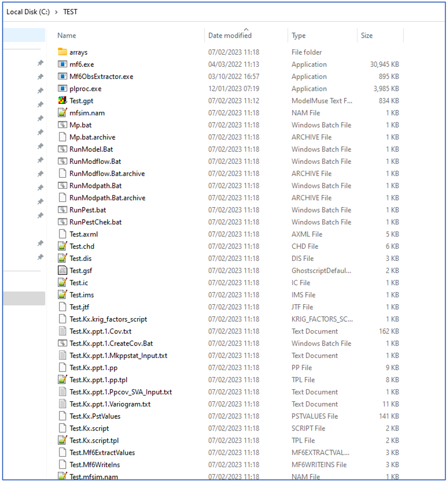Screen dimensions: 448x483
Task: Click the Test.chd file icon
Action: [62, 246]
